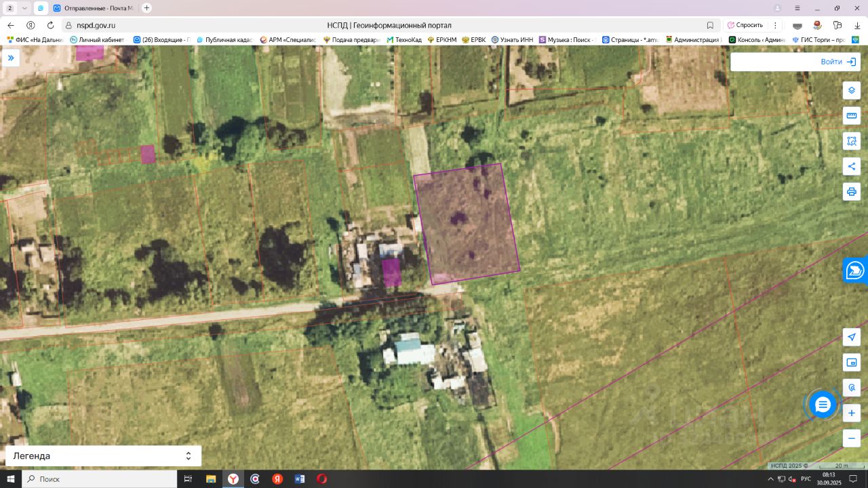Click the location search icon below minimap

pos(852,388)
